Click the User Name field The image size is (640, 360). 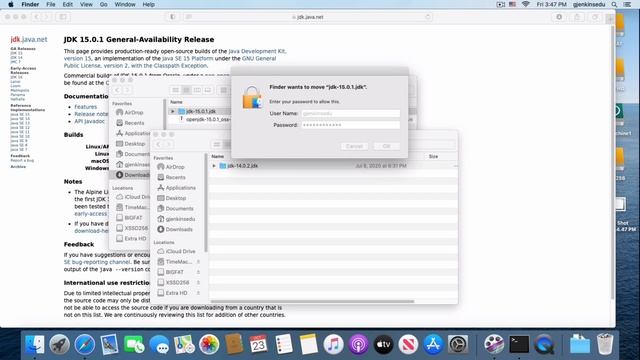[x=351, y=113]
